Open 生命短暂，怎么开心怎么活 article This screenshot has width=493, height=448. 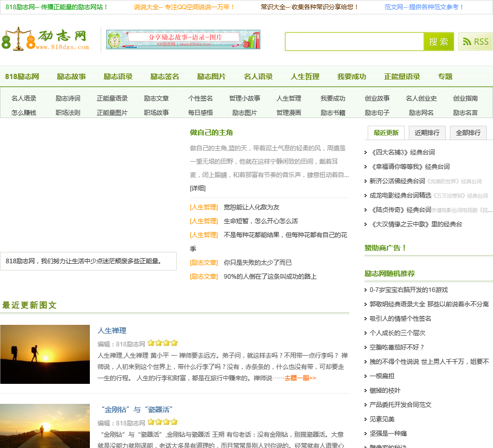click(x=261, y=221)
